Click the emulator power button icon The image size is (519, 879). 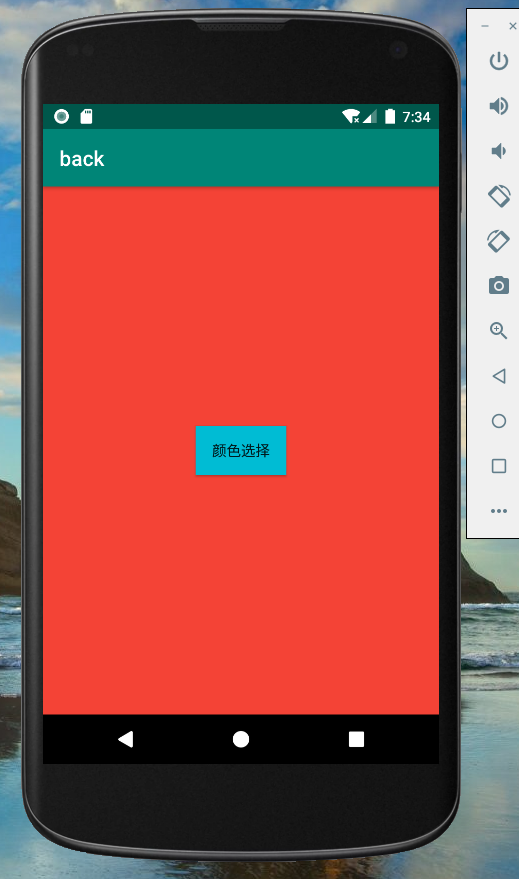click(x=498, y=61)
